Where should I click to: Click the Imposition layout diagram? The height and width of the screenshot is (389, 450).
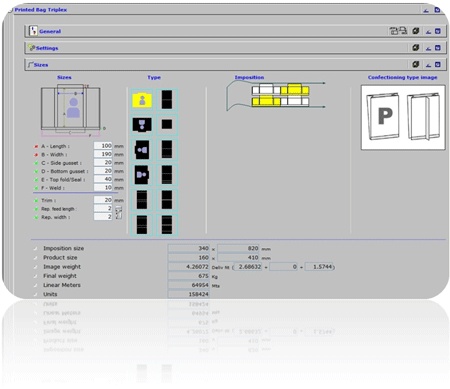(276, 95)
